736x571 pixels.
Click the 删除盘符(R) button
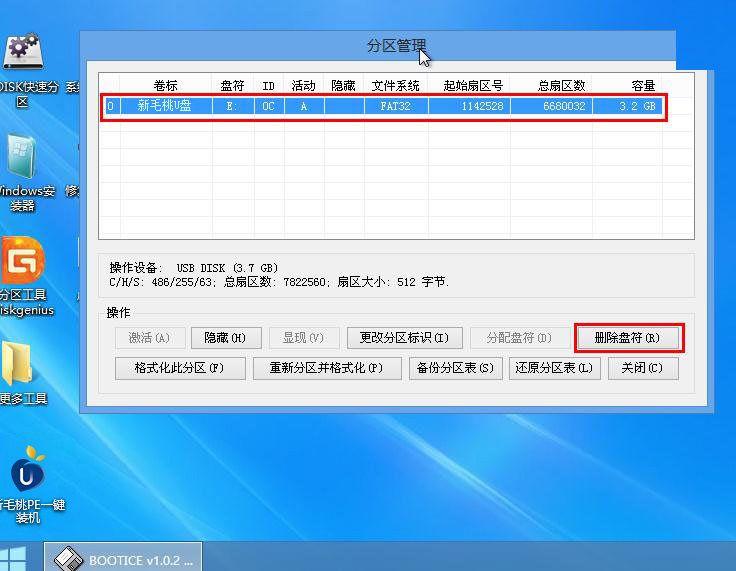(628, 338)
